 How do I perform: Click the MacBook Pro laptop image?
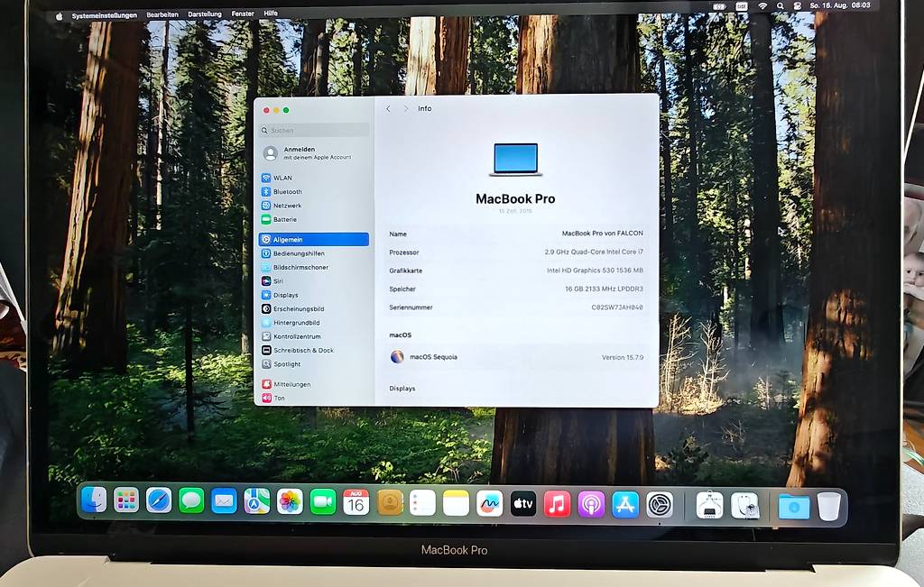[x=515, y=160]
